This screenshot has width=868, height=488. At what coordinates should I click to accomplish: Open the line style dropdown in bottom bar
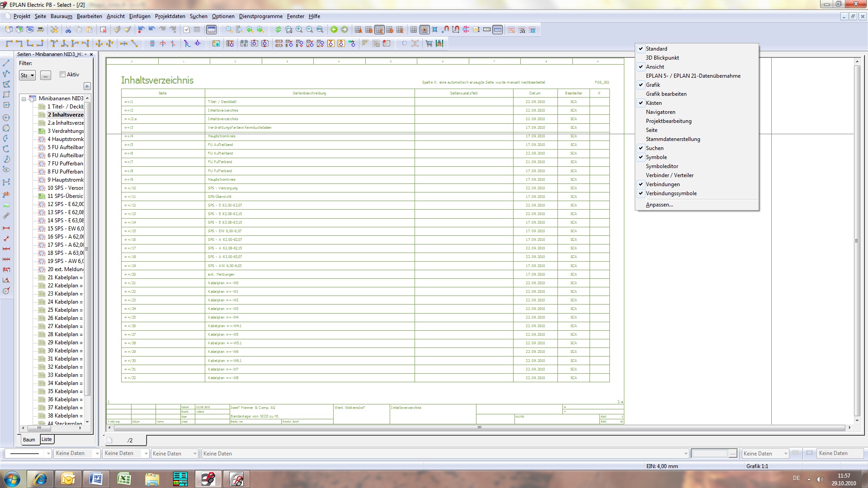48,454
